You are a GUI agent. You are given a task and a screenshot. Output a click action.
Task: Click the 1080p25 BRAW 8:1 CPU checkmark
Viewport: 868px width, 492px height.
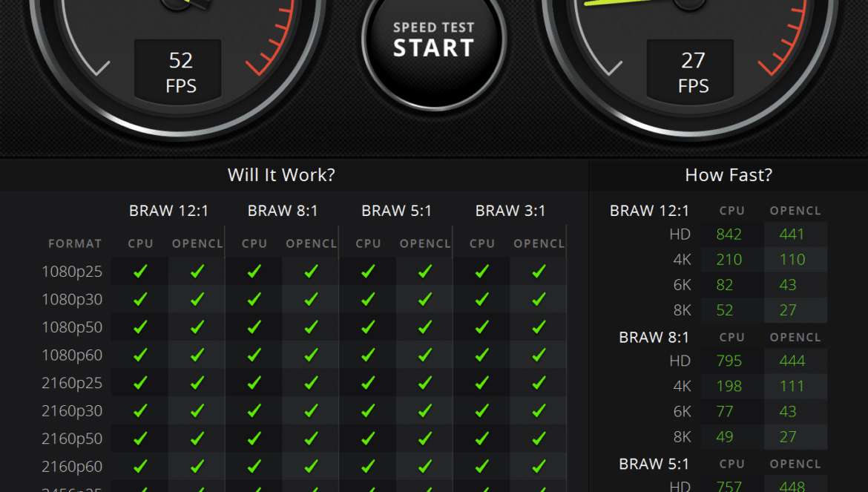[254, 271]
